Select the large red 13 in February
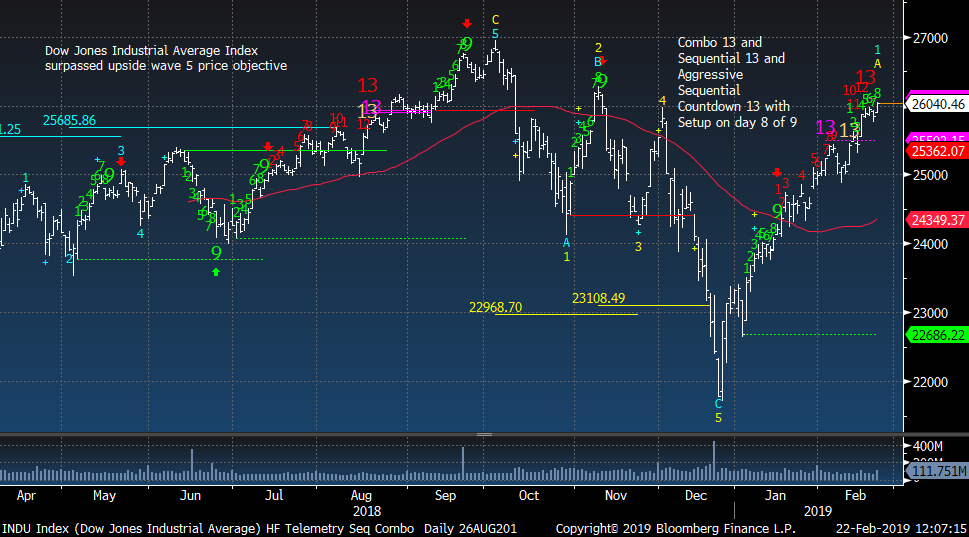This screenshot has height=537, width=969. (865, 77)
